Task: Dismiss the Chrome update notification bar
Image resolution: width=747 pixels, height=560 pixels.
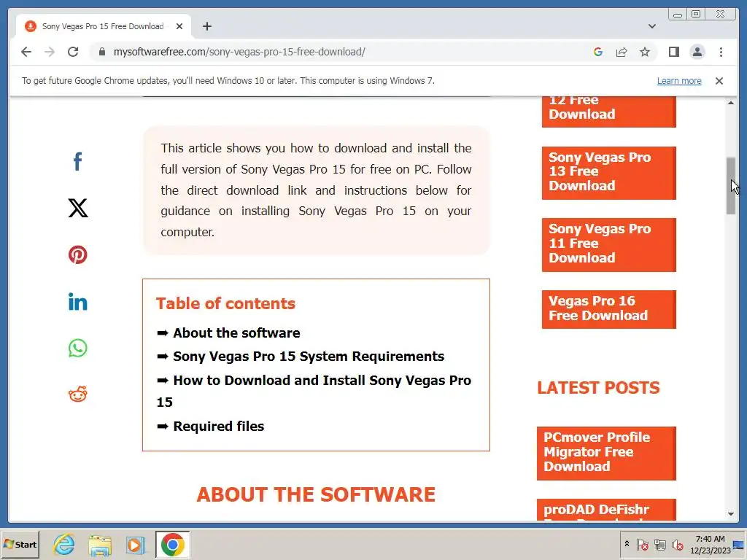Action: 719,81
